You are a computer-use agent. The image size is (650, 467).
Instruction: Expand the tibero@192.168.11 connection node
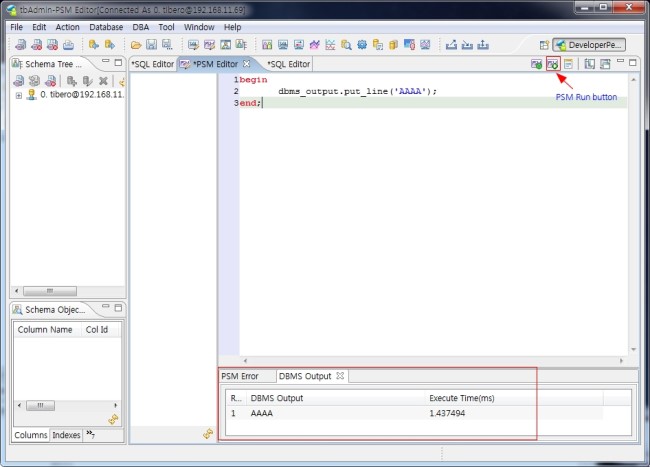18,96
